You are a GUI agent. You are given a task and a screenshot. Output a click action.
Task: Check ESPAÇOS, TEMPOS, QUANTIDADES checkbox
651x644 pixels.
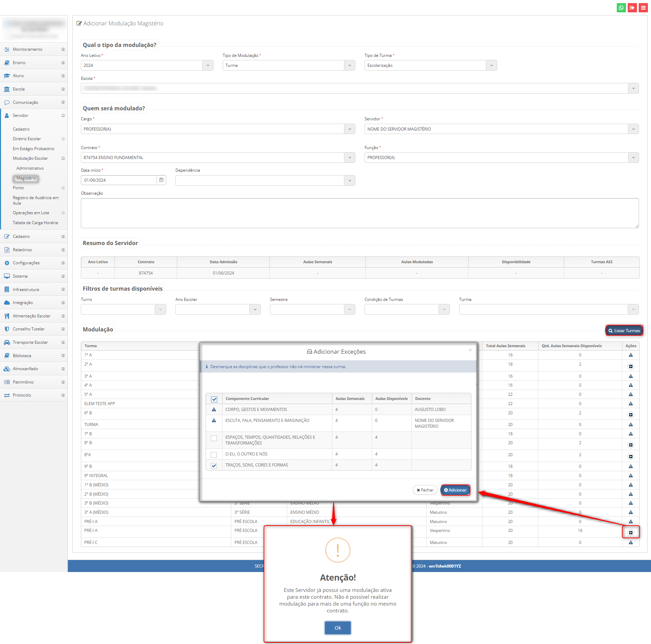[x=214, y=438]
